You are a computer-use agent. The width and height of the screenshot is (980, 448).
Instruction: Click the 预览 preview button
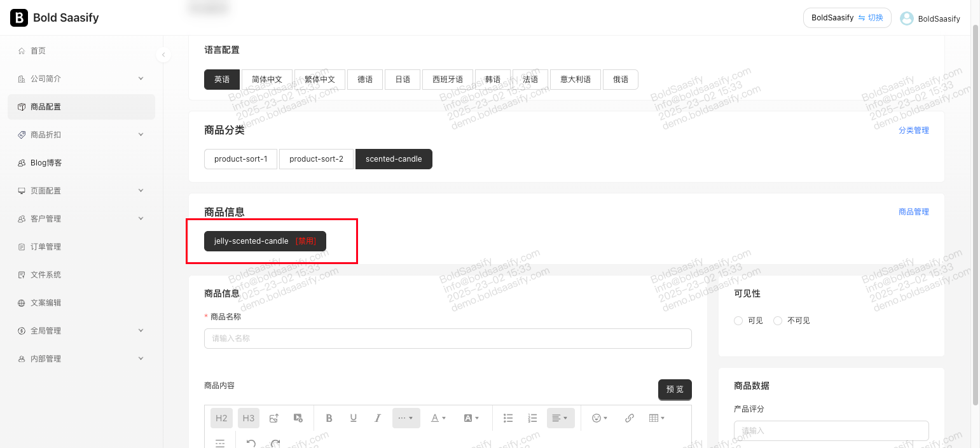tap(675, 389)
